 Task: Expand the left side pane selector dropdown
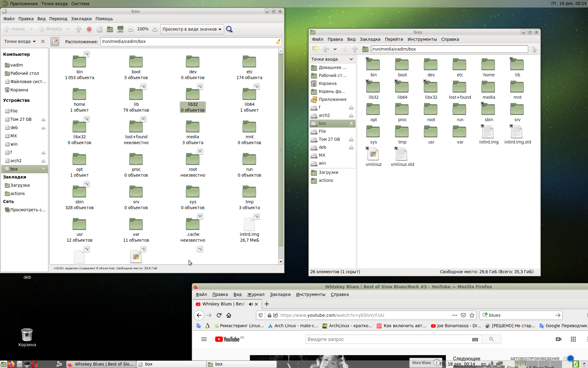[20, 41]
